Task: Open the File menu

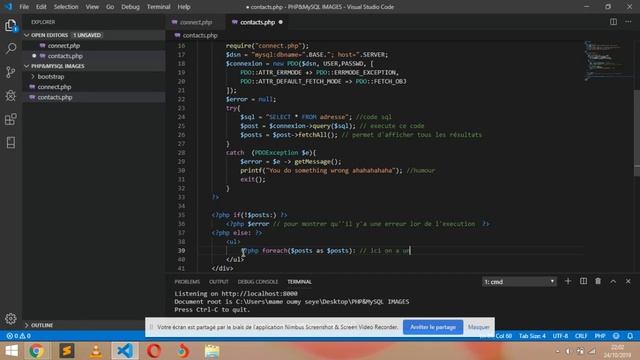Action: pyautogui.click(x=24, y=7)
